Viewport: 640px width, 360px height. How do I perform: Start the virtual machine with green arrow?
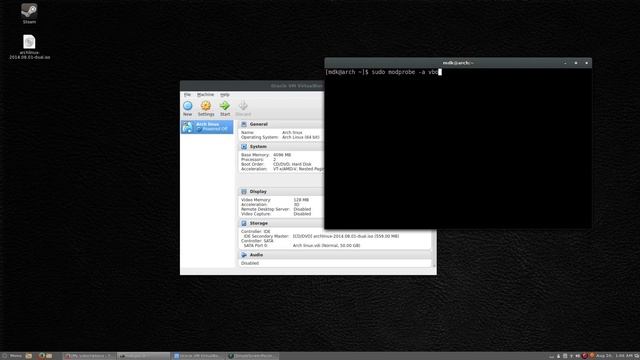225,108
